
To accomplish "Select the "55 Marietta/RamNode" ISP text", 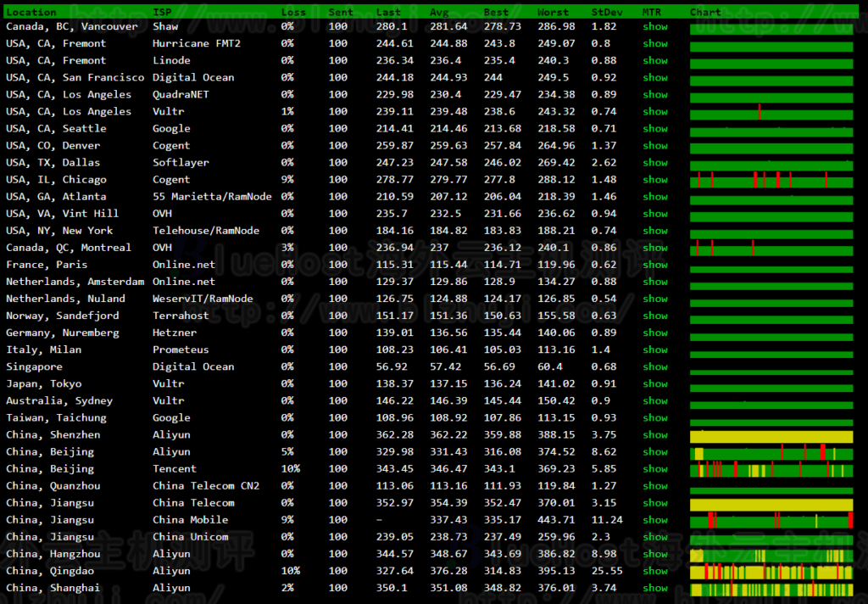I will coord(212,197).
